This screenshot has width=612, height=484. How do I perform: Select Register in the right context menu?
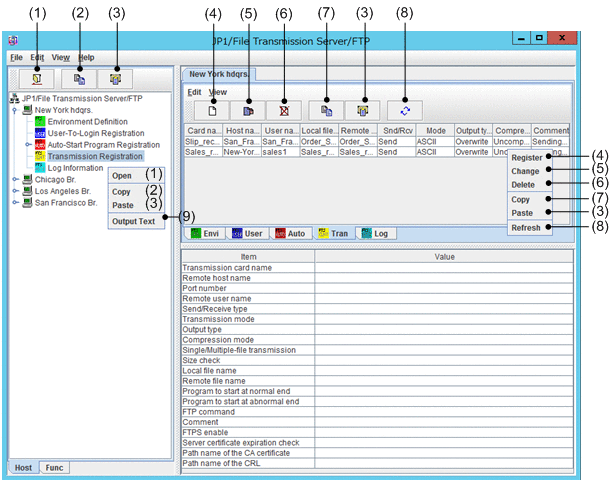(526, 157)
